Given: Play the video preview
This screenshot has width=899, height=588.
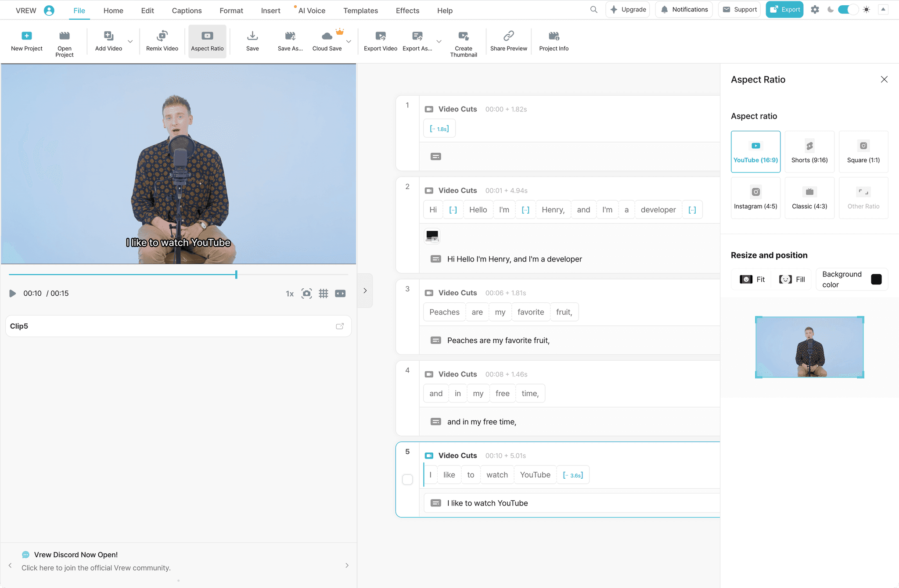Looking at the screenshot, I should tap(13, 294).
